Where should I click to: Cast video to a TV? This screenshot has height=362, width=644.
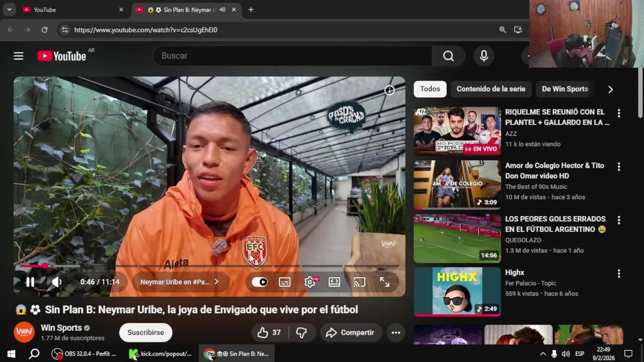point(359,282)
